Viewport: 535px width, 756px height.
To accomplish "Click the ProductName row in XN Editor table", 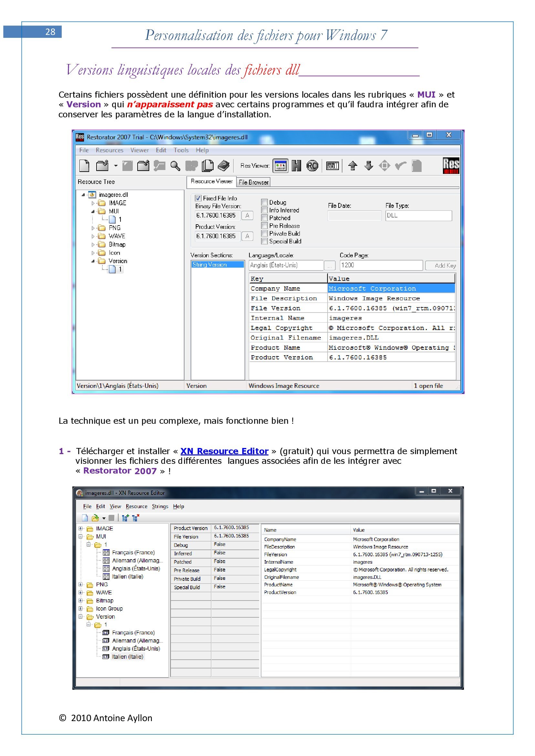I will [x=361, y=584].
